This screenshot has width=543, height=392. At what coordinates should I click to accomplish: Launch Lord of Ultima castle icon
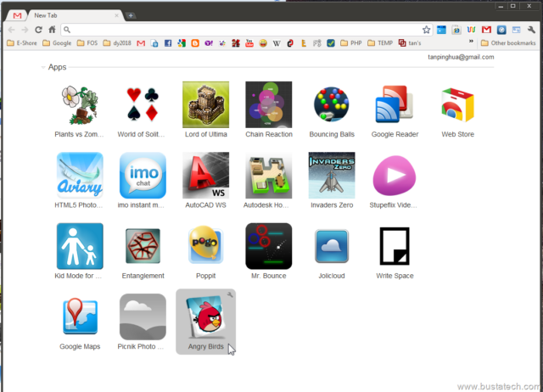coord(205,105)
